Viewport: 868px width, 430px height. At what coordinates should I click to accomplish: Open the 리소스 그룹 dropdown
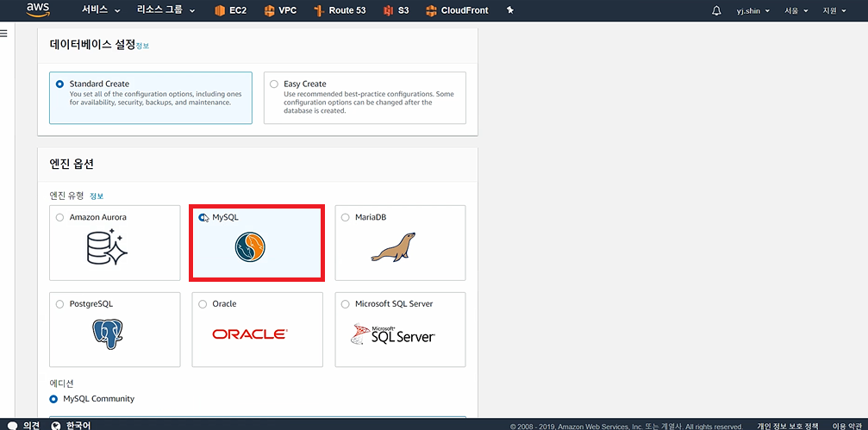pyautogui.click(x=166, y=10)
